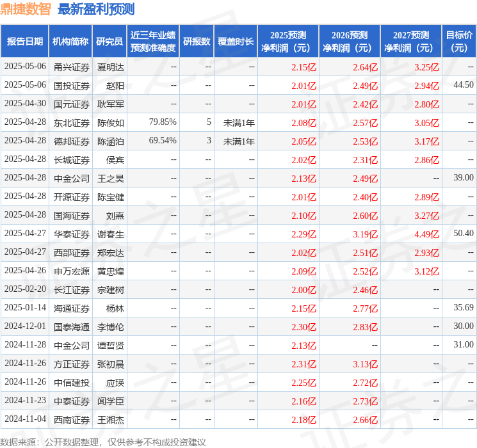Click the 鼎捷数智 title text

[x=26, y=9]
